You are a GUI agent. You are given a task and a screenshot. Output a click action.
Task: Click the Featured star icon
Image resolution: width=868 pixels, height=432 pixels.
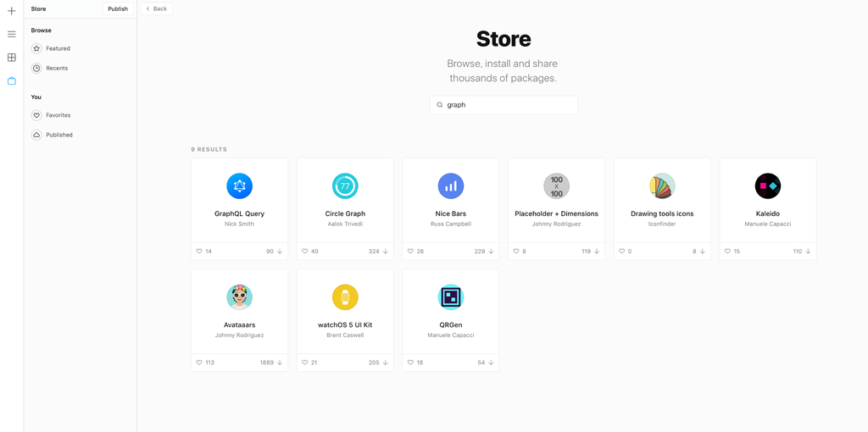[36, 48]
